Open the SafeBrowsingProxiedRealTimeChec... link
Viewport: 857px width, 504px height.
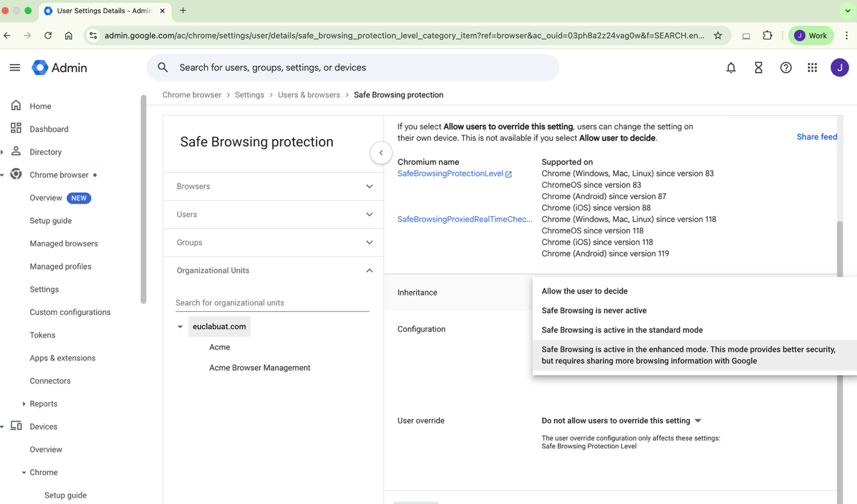(x=464, y=219)
